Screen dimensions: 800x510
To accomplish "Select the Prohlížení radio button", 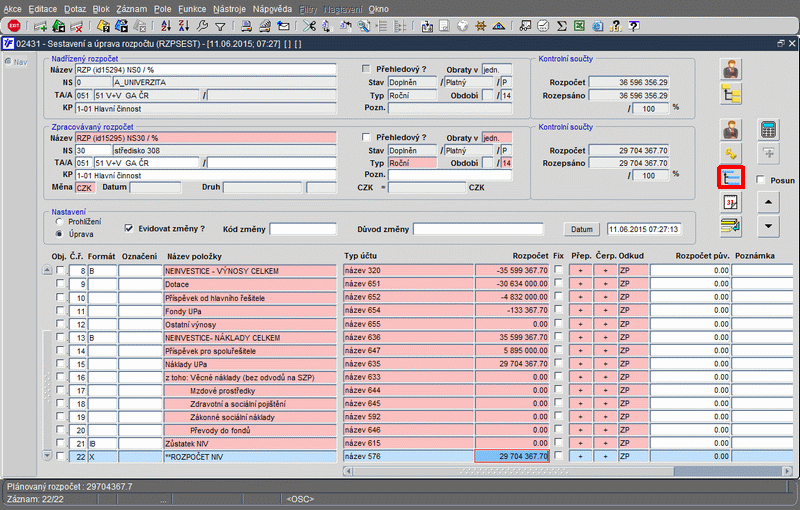I will [x=60, y=222].
